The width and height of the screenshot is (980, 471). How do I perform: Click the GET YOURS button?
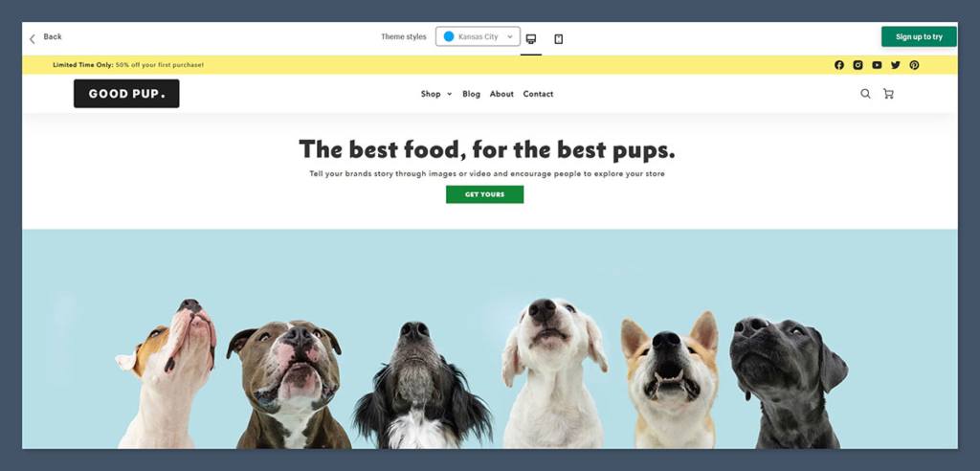pyautogui.click(x=484, y=194)
